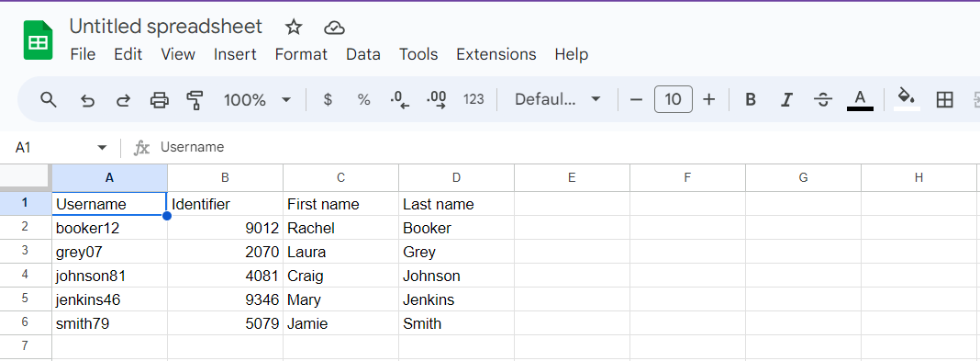Screen dimensions: 980x361
Task: Format as currency with dollar icon
Action: point(328,99)
